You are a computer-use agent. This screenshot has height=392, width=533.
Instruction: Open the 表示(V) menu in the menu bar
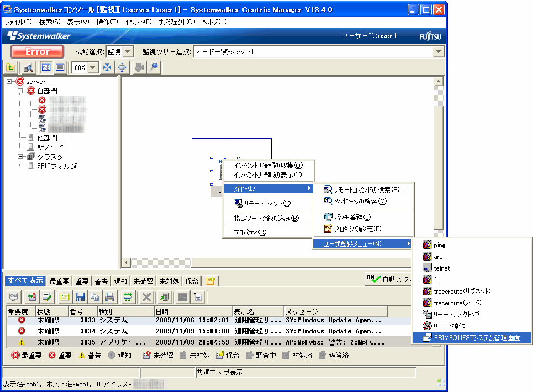tap(78, 22)
